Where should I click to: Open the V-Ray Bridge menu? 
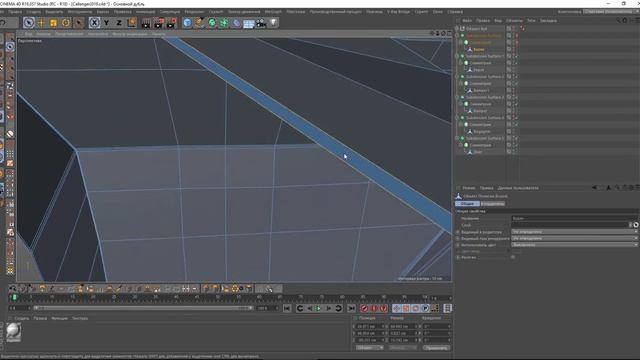[x=398, y=12]
